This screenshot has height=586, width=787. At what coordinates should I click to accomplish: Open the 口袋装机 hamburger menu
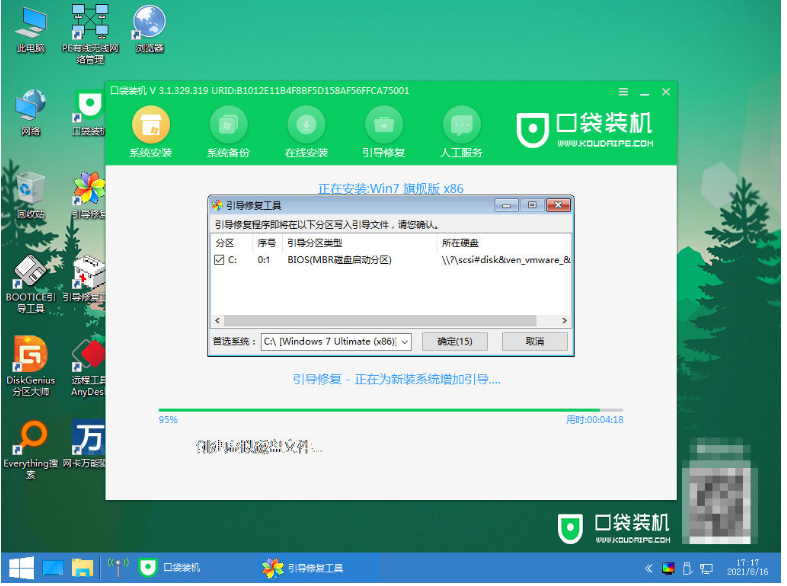(x=623, y=92)
